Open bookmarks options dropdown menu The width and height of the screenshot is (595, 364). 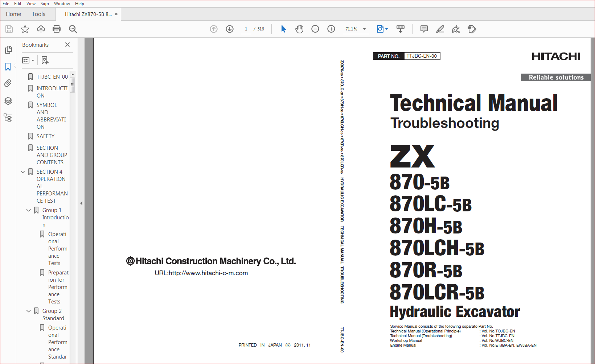(x=28, y=60)
